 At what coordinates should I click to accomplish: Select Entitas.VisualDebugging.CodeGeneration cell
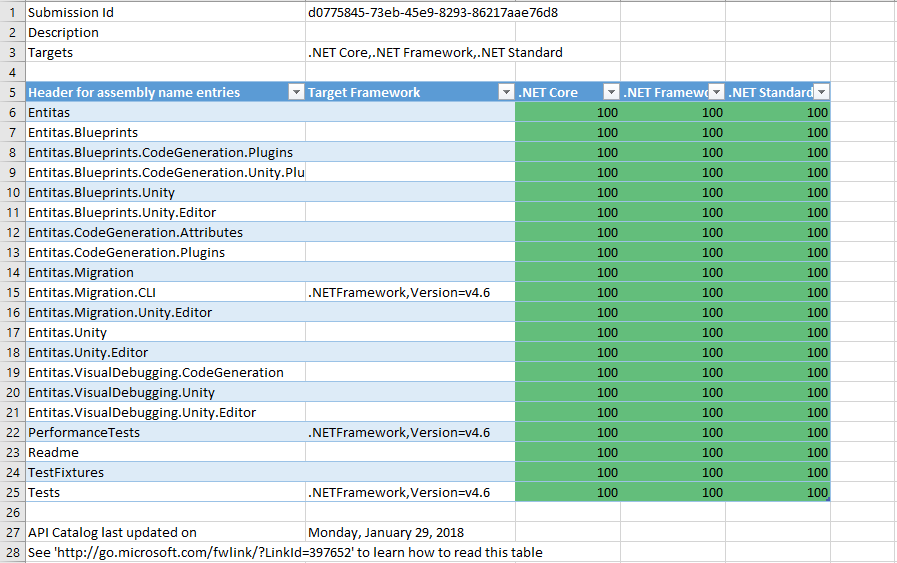(x=165, y=372)
